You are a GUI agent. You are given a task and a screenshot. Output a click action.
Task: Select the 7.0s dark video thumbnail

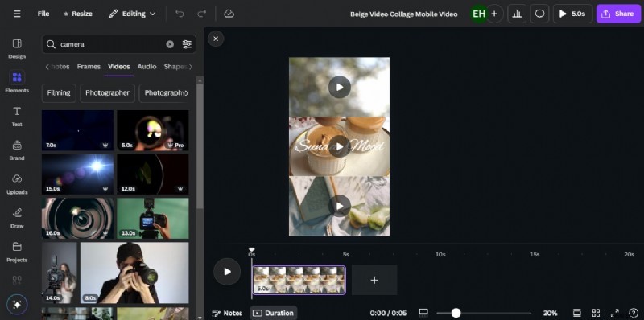77,130
